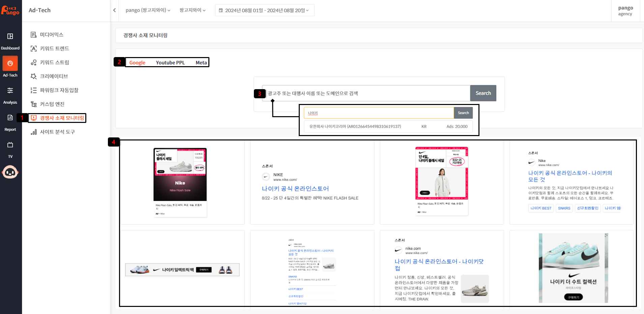Open the date range 2024년 08월 dropdown
Image resolution: width=644 pixels, height=314 pixels.
point(265,10)
